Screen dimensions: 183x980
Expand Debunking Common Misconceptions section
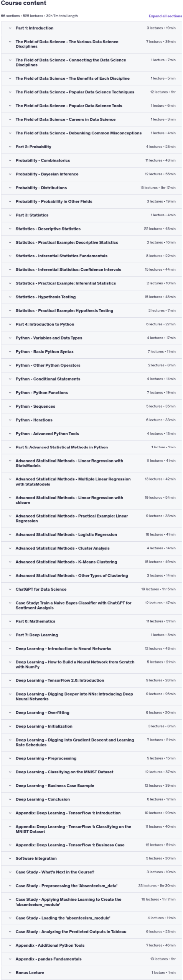coord(91,133)
